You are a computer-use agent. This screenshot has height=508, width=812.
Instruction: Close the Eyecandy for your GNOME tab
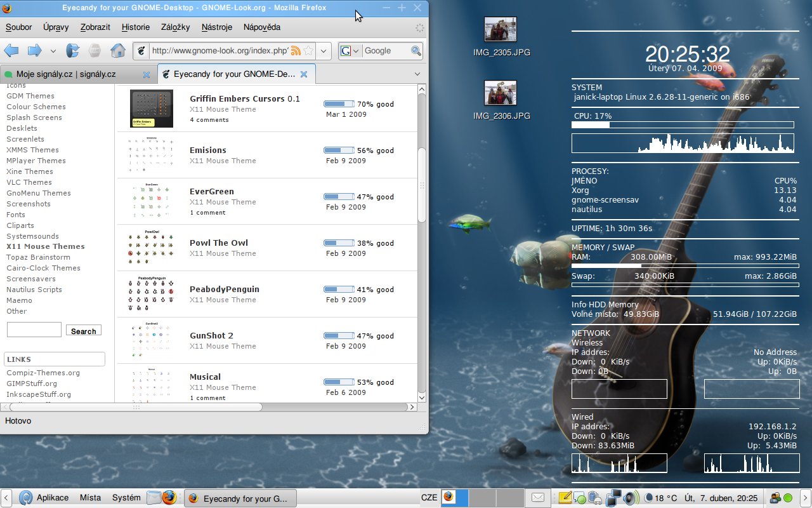coord(304,74)
